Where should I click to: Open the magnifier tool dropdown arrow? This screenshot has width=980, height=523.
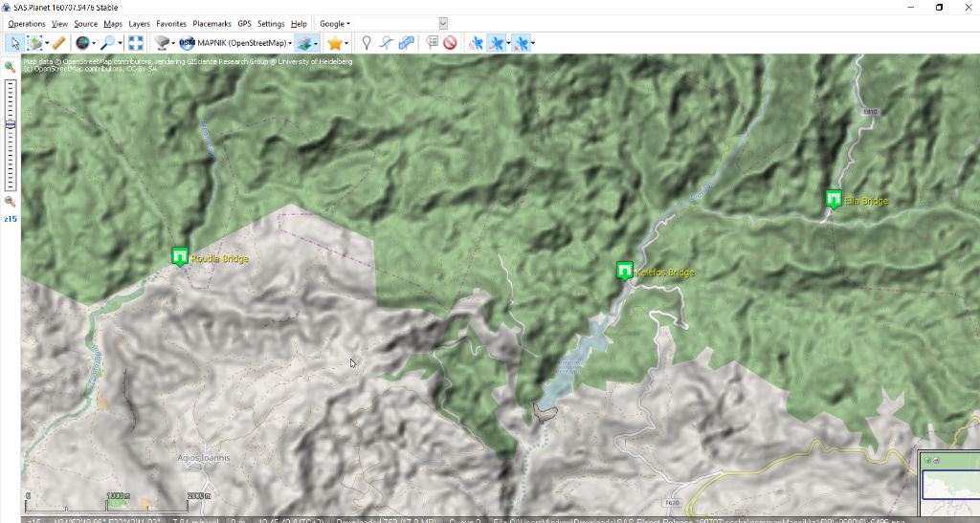tap(120, 44)
